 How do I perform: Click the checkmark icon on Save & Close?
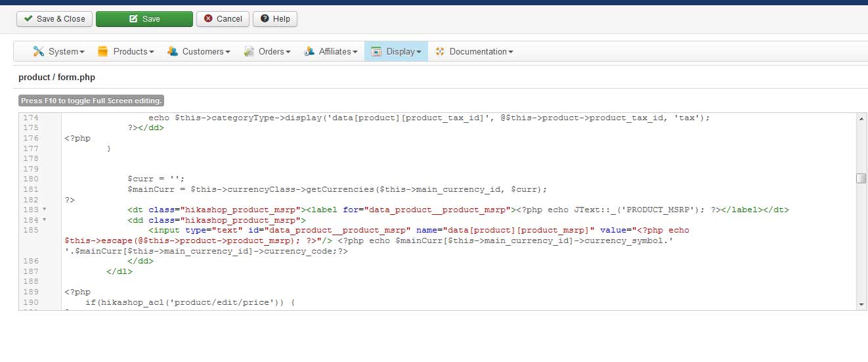(x=28, y=19)
